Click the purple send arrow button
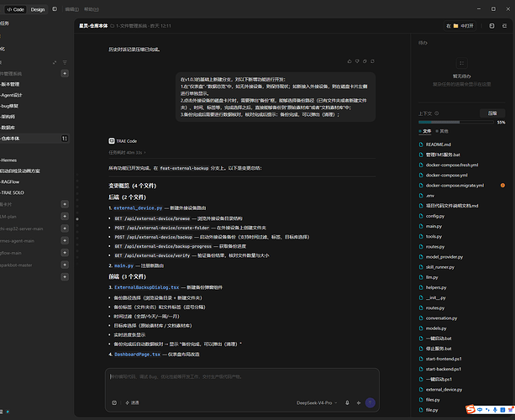This screenshot has width=515, height=420. click(370, 402)
